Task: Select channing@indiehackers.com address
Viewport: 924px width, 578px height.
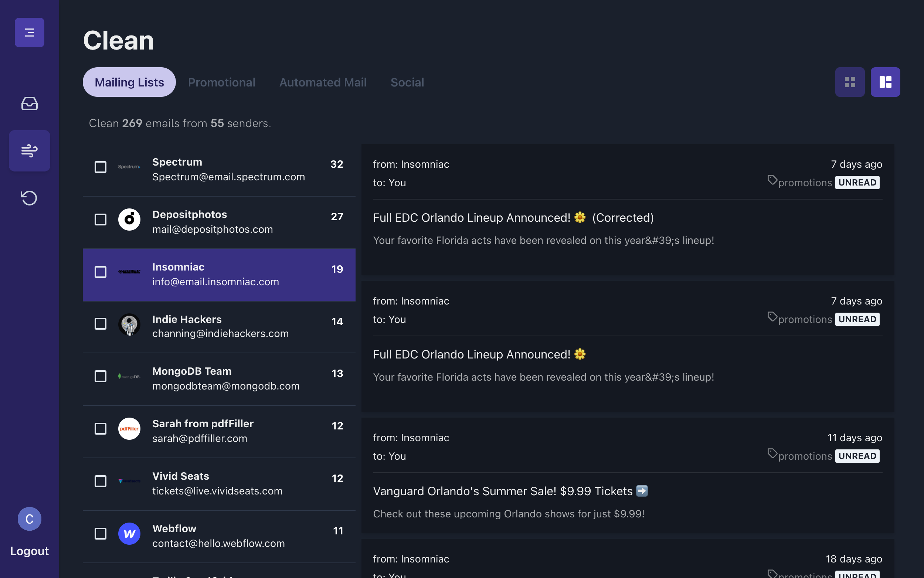Action: point(220,334)
